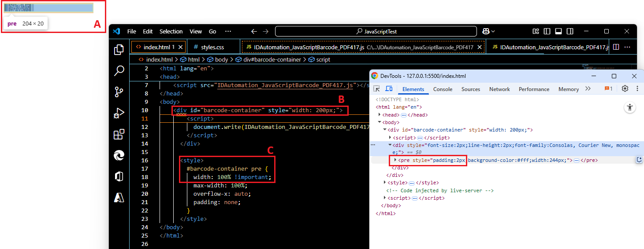Screen dimensions: 644x249
Task: Open the Extensions view in VS Code
Action: click(119, 134)
